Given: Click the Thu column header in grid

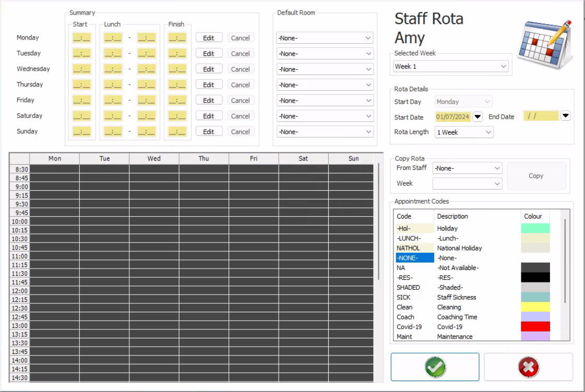Looking at the screenshot, I should pyautogui.click(x=204, y=158).
